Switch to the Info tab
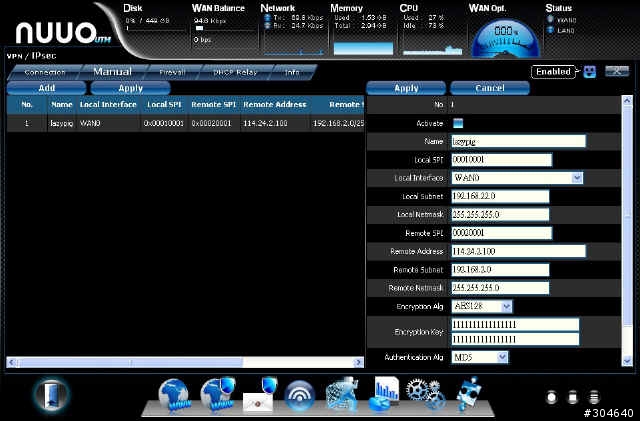 [292, 72]
